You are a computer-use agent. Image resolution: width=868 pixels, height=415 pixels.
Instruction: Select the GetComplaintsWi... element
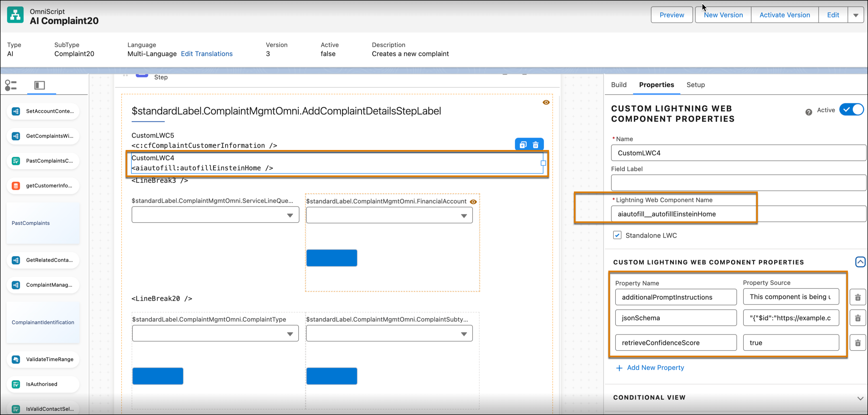(x=43, y=136)
